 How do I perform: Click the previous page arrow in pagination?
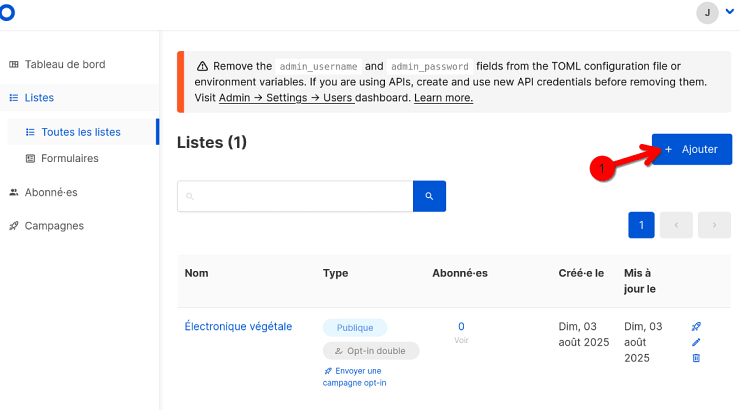pyautogui.click(x=676, y=226)
